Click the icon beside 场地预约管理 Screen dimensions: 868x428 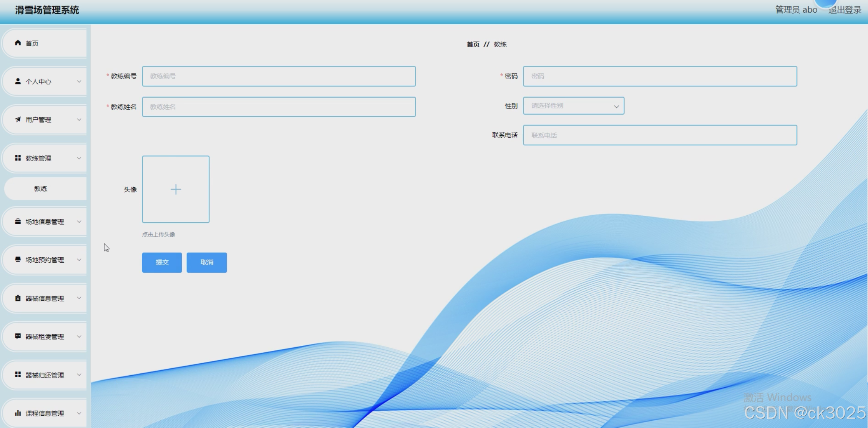click(x=18, y=260)
